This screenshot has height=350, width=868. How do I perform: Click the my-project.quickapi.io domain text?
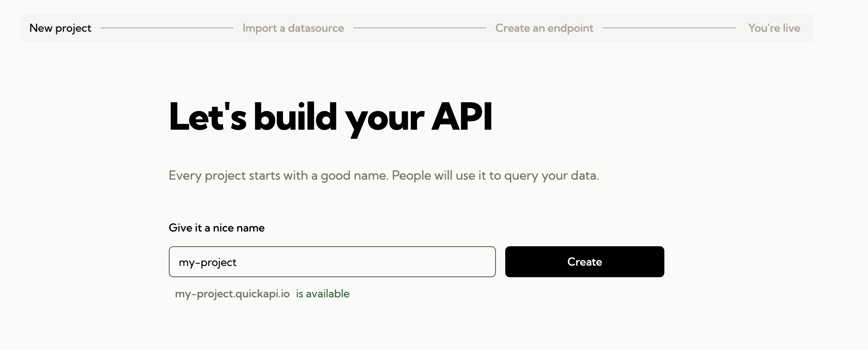(x=232, y=294)
